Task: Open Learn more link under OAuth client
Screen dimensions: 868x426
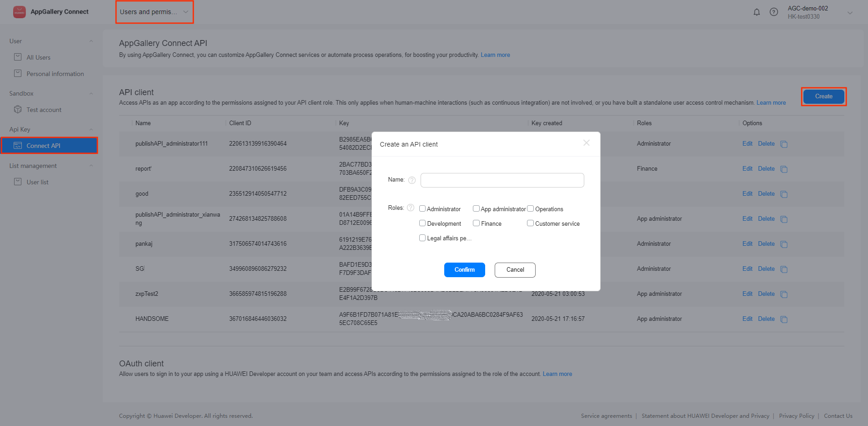Action: 557,374
